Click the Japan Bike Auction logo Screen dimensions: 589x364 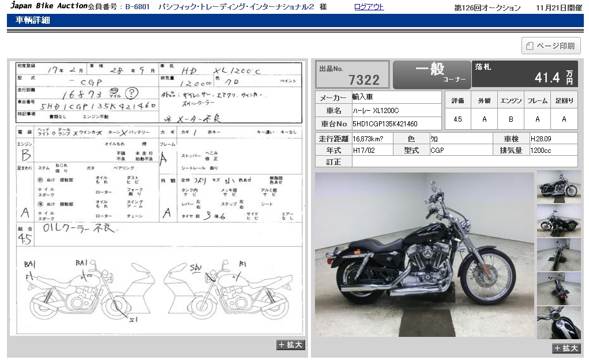[49, 7]
